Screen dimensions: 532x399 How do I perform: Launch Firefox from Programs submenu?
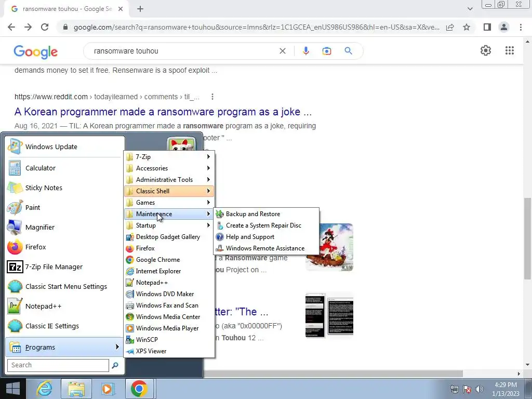click(x=169, y=248)
